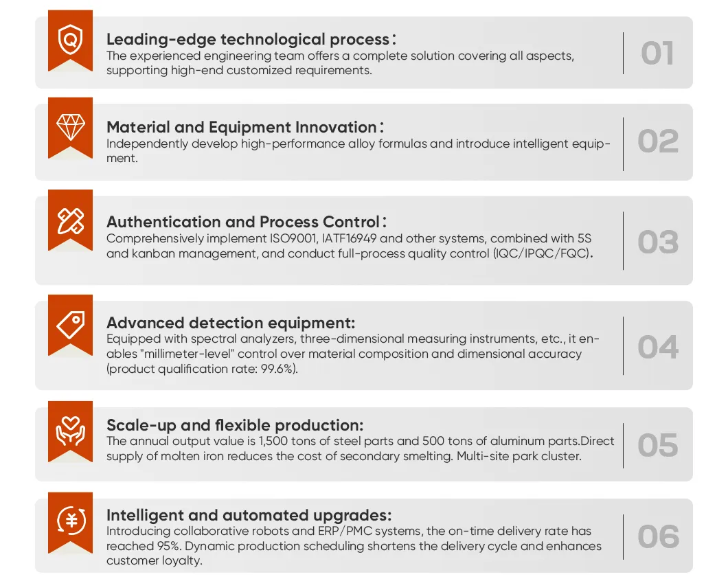Screen dimensions: 728x581
Task: Click the number 01 label
Action: (x=657, y=54)
